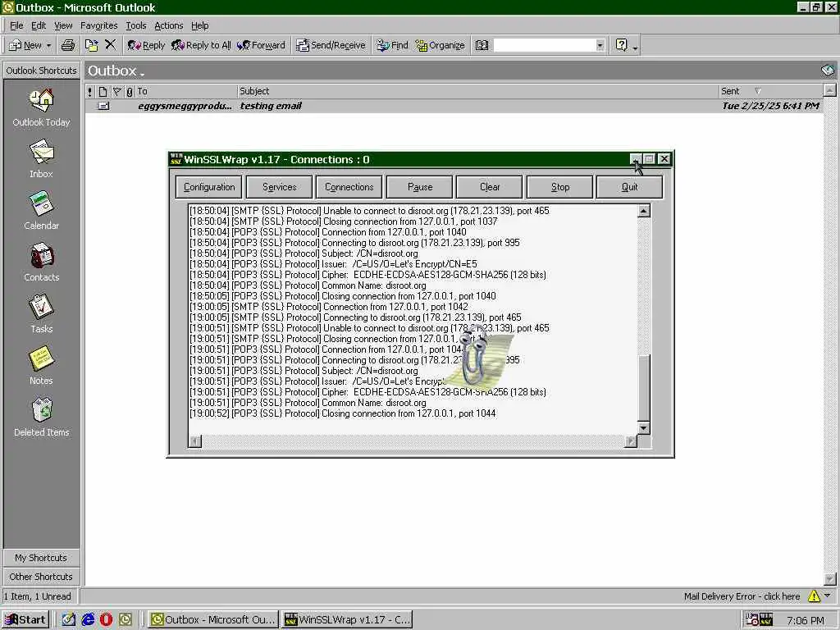Image resolution: width=840 pixels, height=630 pixels.
Task: Click Forward in the toolbar
Action: click(x=261, y=46)
